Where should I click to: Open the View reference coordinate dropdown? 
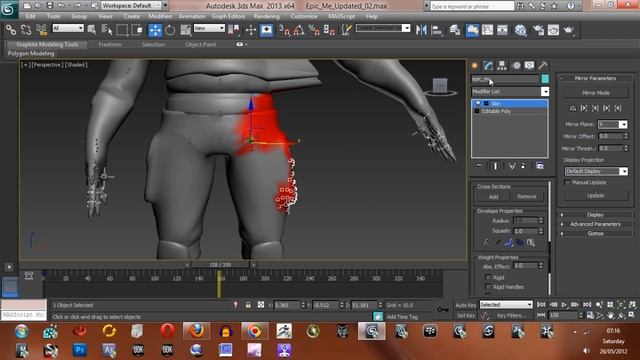(209, 28)
